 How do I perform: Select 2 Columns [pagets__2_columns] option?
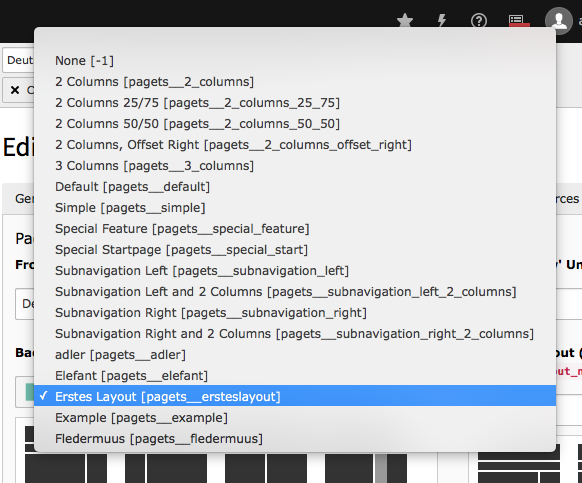coord(295,82)
